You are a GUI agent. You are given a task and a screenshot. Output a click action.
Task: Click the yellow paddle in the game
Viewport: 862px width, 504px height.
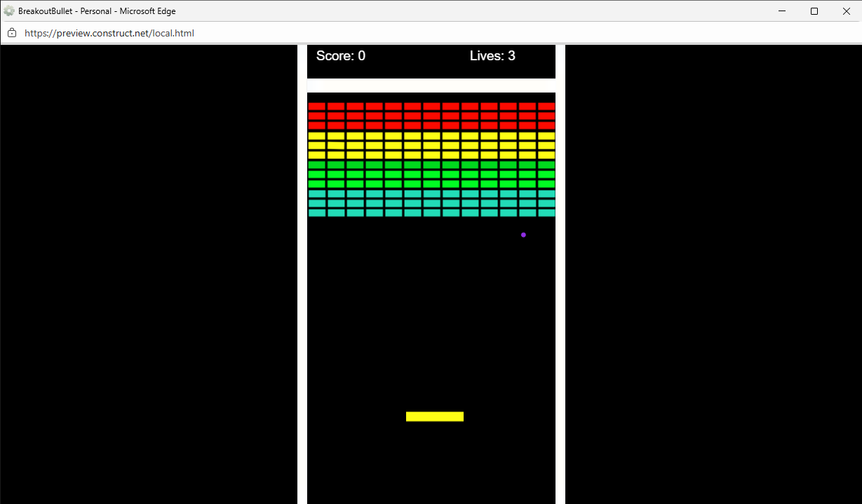click(x=435, y=416)
